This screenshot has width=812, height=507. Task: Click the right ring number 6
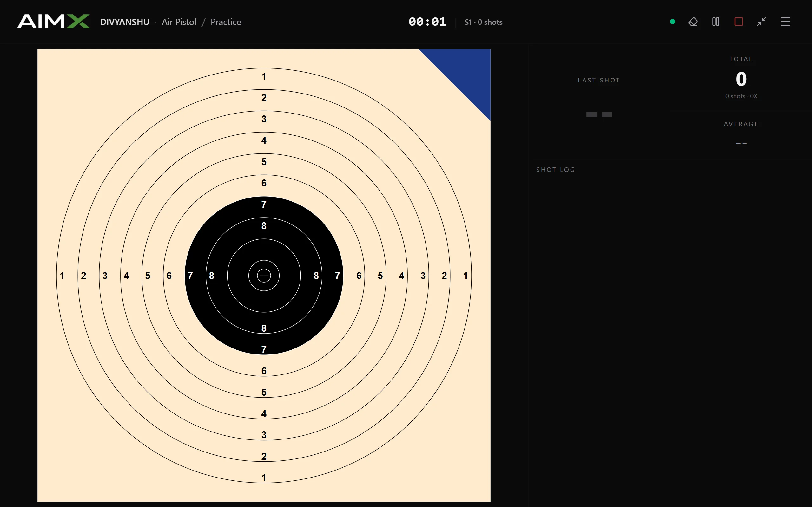[x=359, y=276]
